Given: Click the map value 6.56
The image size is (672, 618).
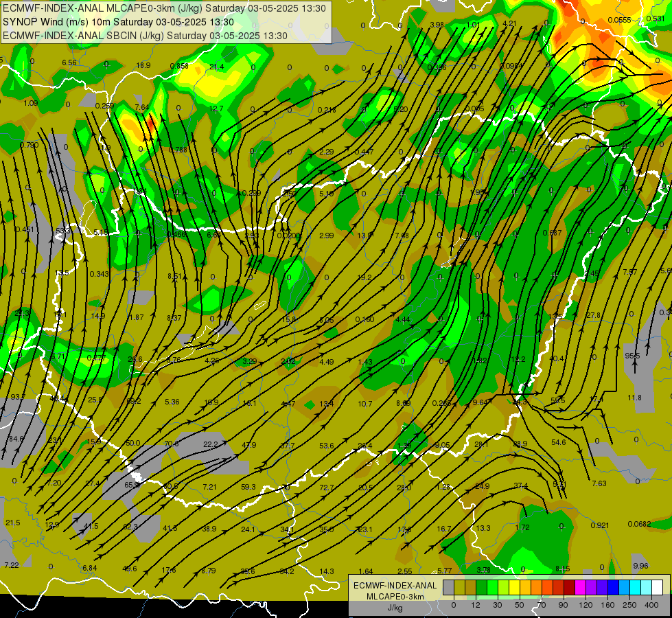Looking at the screenshot, I should pyautogui.click(x=69, y=63).
